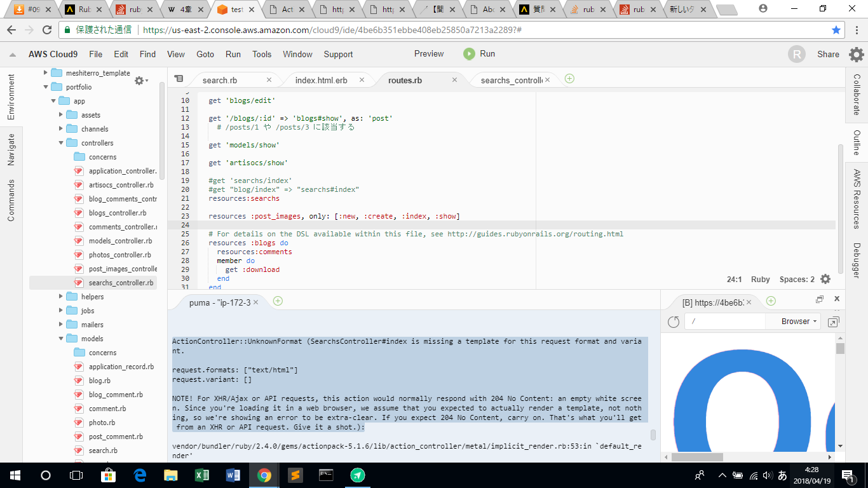Change the Spaces: 2 indentation setting
The height and width of the screenshot is (488, 868).
[x=797, y=280]
